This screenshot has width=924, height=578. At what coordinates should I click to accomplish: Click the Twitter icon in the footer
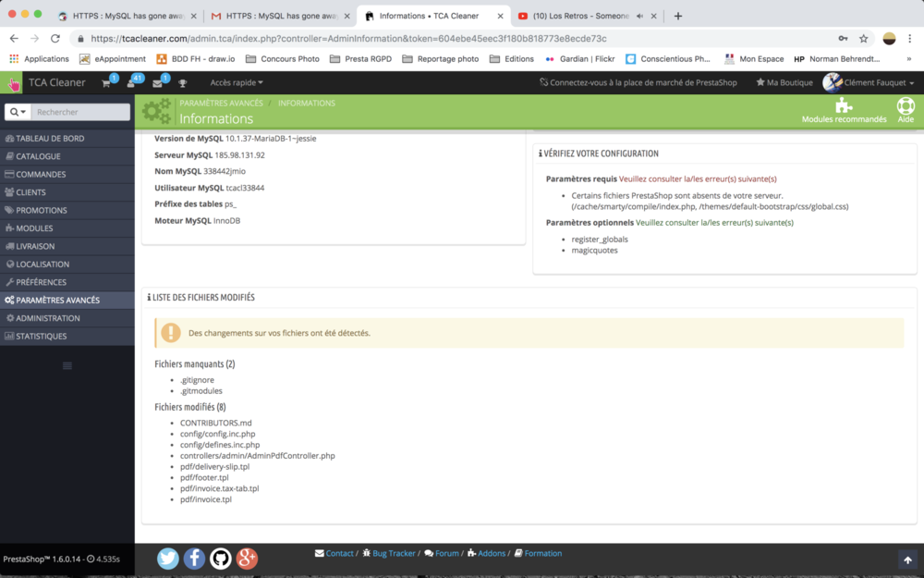167,558
